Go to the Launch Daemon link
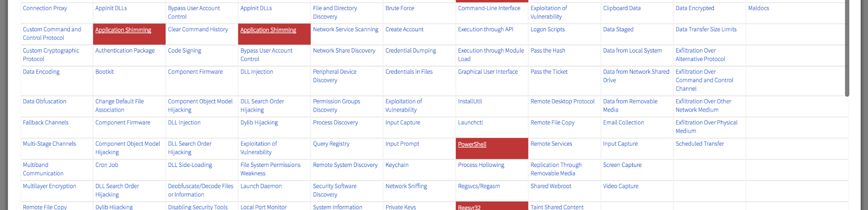 261,187
